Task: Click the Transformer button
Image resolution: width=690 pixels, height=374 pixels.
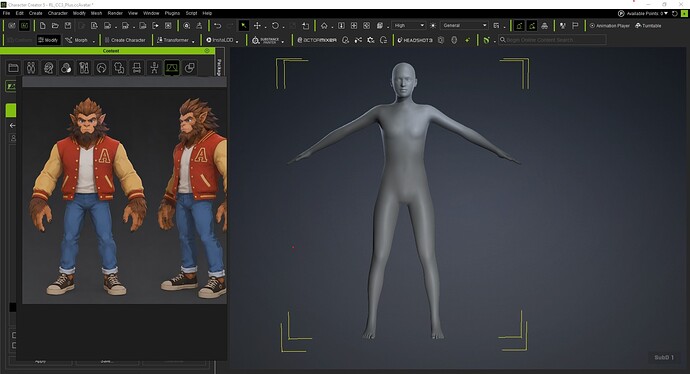Action: coord(172,40)
